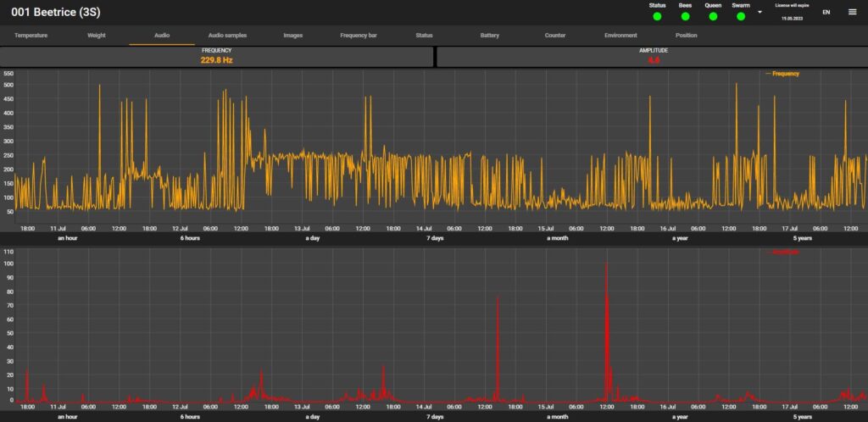Set frequency chart range to an hour
Viewport: 868px width, 422px height.
tap(68, 238)
